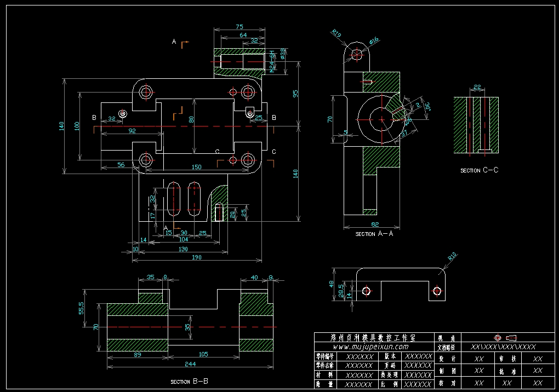
Task: Click the 75 top width dimension
Action: click(x=239, y=27)
